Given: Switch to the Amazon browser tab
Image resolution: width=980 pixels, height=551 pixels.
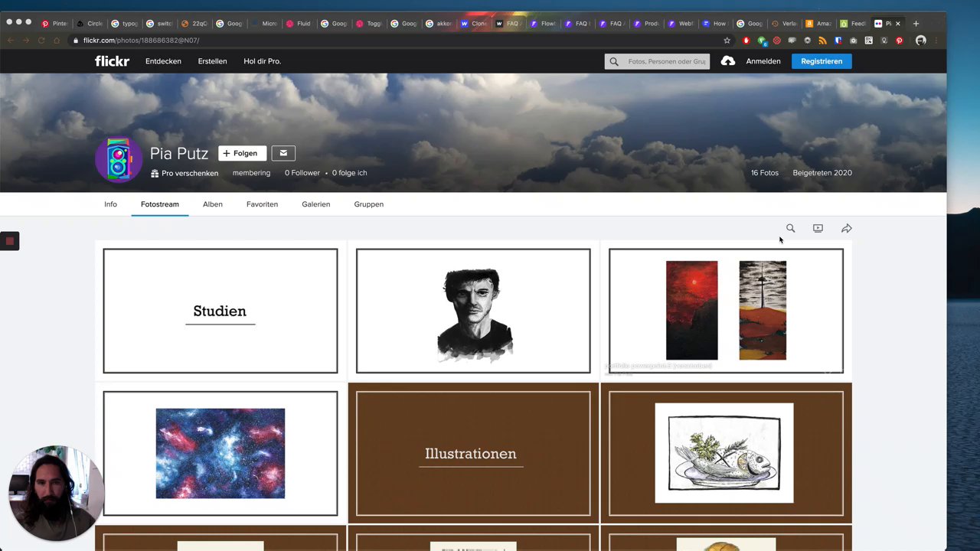Looking at the screenshot, I should click(x=818, y=24).
